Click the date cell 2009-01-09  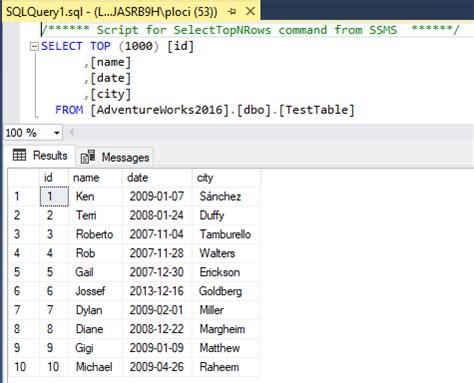157,348
